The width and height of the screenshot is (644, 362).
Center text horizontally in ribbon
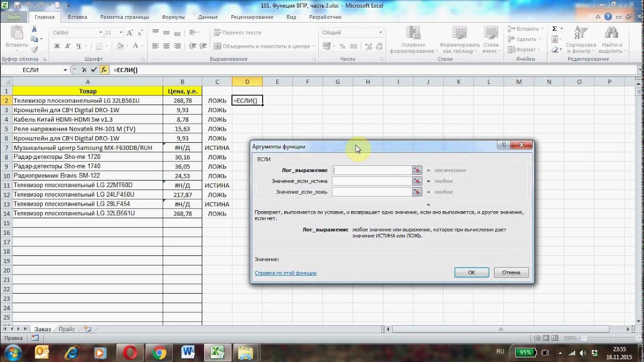[x=166, y=46]
